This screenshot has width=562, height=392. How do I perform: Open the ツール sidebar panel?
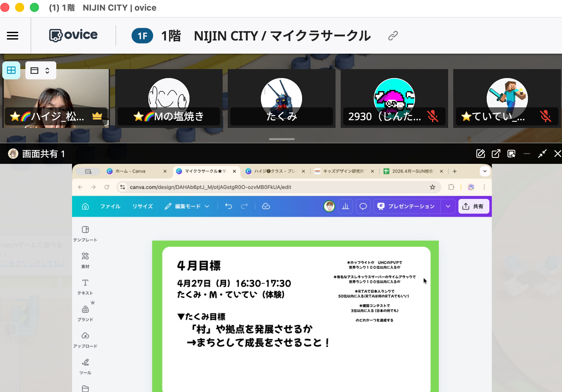tap(85, 367)
